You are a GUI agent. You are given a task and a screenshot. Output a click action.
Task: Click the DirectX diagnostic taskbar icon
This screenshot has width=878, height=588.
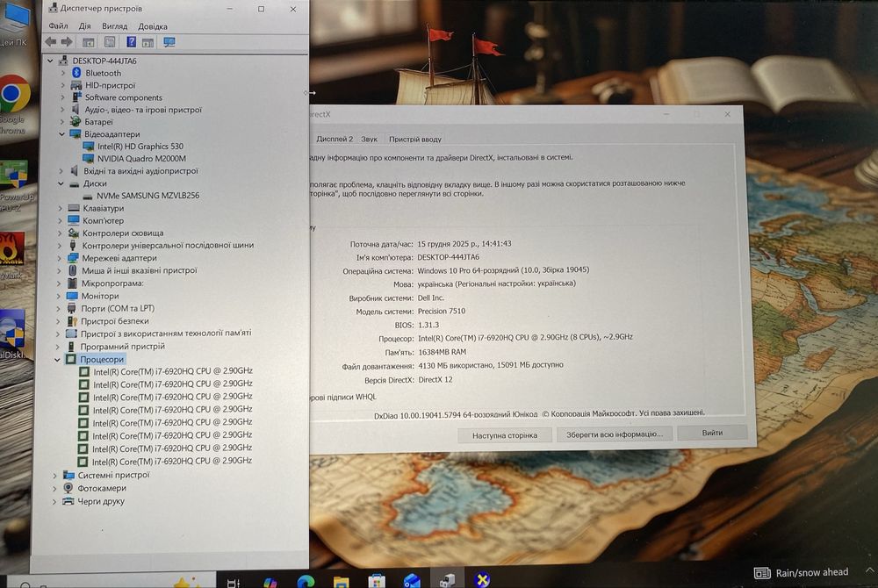click(481, 579)
